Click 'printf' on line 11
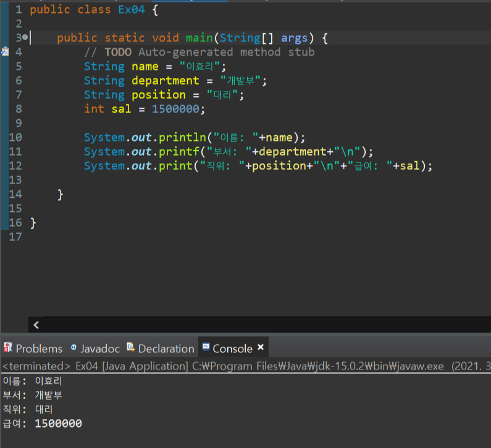The height and width of the screenshot is (448, 491). pyautogui.click(x=179, y=151)
